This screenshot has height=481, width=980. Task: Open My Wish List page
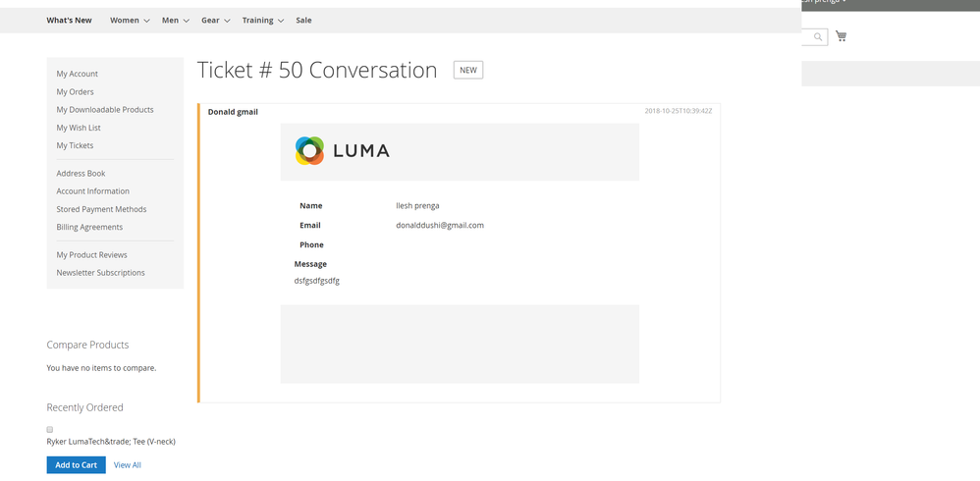click(79, 128)
